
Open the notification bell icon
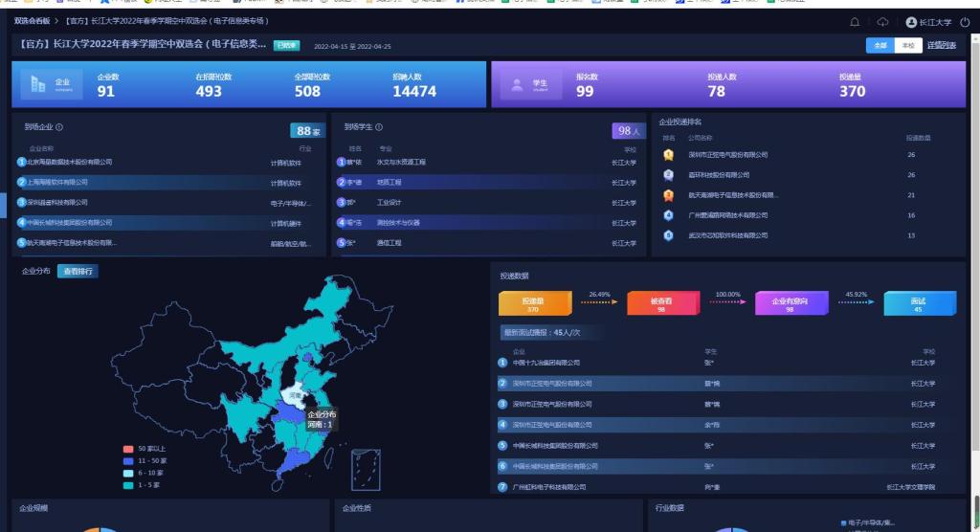pos(855,22)
